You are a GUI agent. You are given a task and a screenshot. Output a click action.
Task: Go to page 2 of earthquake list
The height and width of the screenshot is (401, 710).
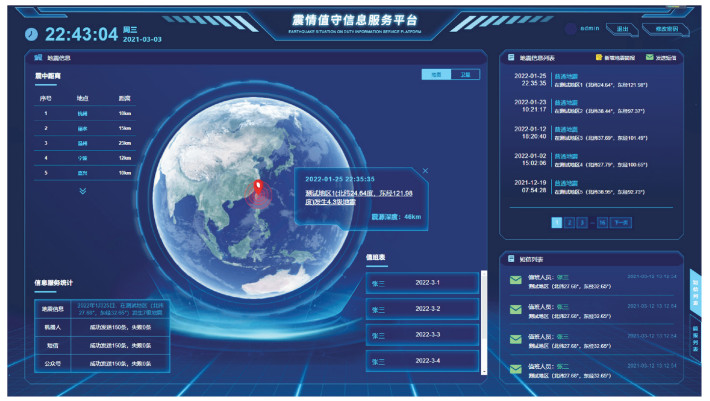[x=569, y=222]
